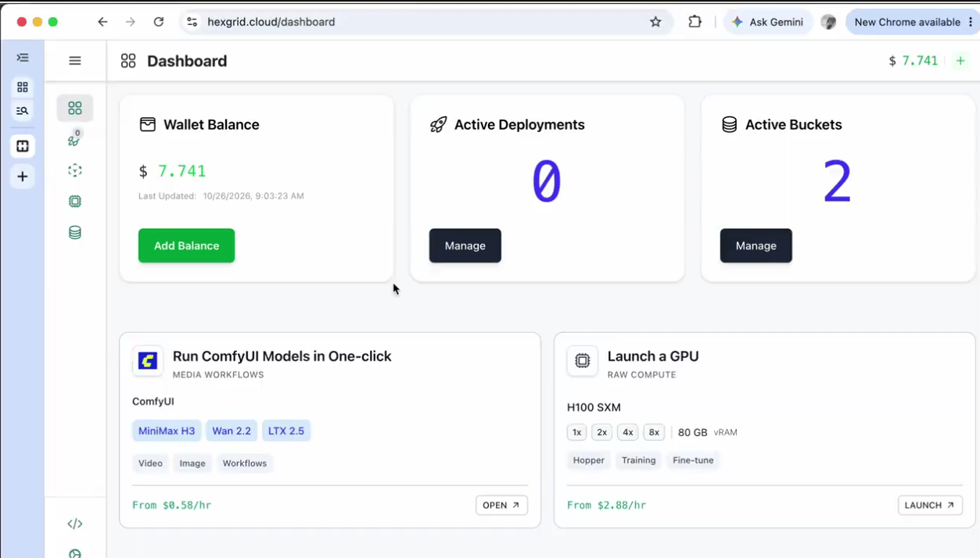Click the green plus next to balance
The height and width of the screenshot is (558, 980).
pyautogui.click(x=960, y=61)
